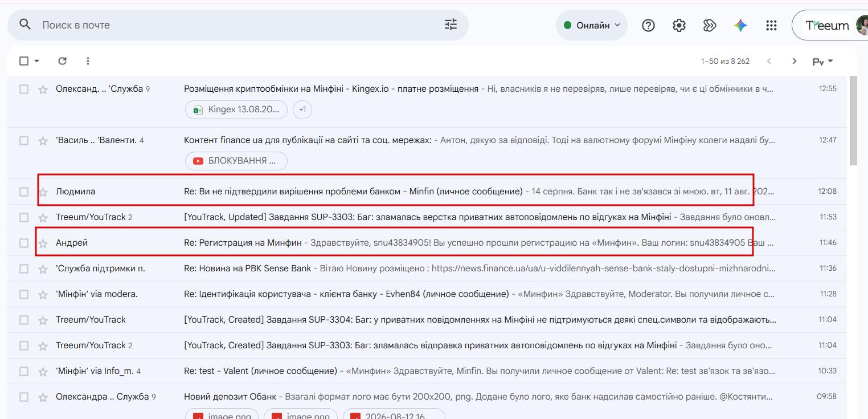Select the Kingex.io email checkbox

(x=24, y=89)
